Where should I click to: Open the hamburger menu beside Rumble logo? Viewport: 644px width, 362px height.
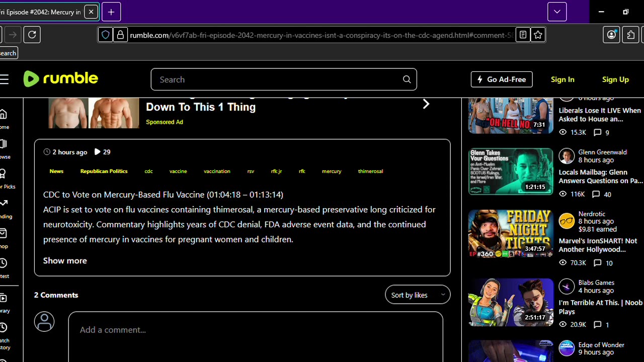[4, 79]
